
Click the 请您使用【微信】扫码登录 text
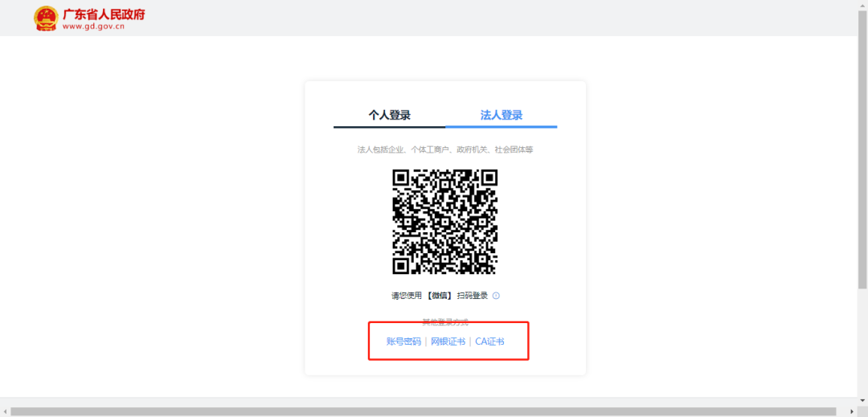pos(440,296)
